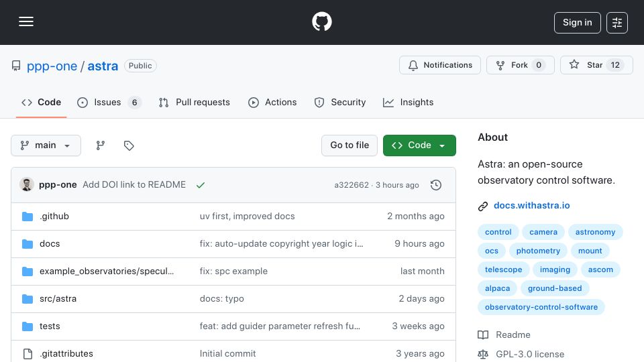The width and height of the screenshot is (644, 362).
Task: Click ppp-one commit author name
Action: tap(58, 185)
